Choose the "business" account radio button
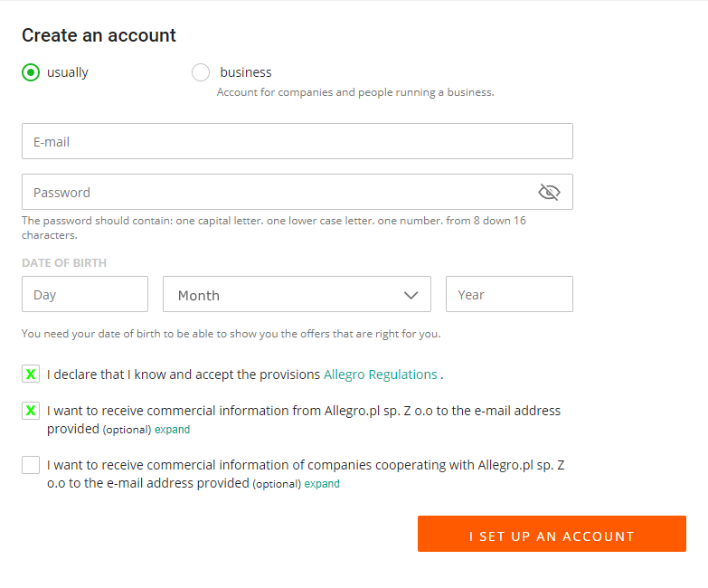Image resolution: width=708 pixels, height=588 pixels. tap(201, 72)
